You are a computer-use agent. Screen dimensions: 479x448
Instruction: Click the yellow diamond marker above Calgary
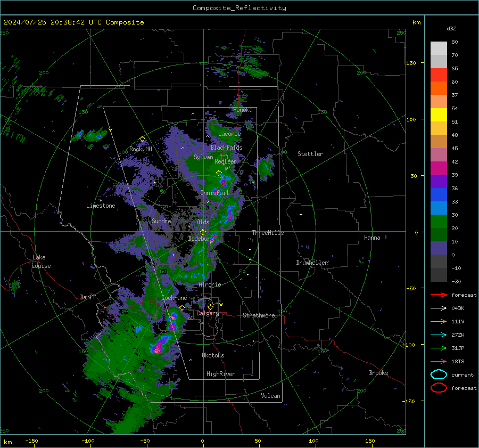pyautogui.click(x=210, y=307)
